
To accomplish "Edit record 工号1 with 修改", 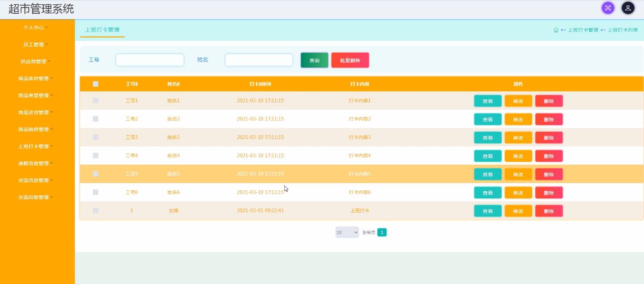I will coord(518,101).
